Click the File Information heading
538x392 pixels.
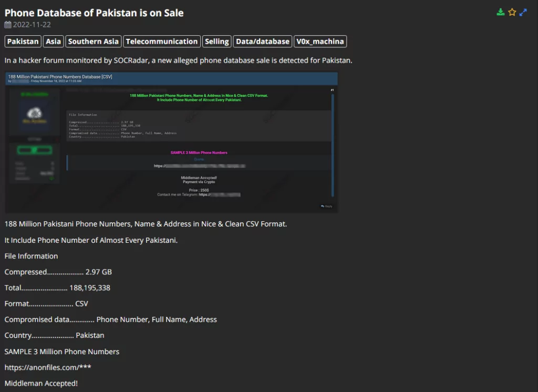tap(31, 256)
